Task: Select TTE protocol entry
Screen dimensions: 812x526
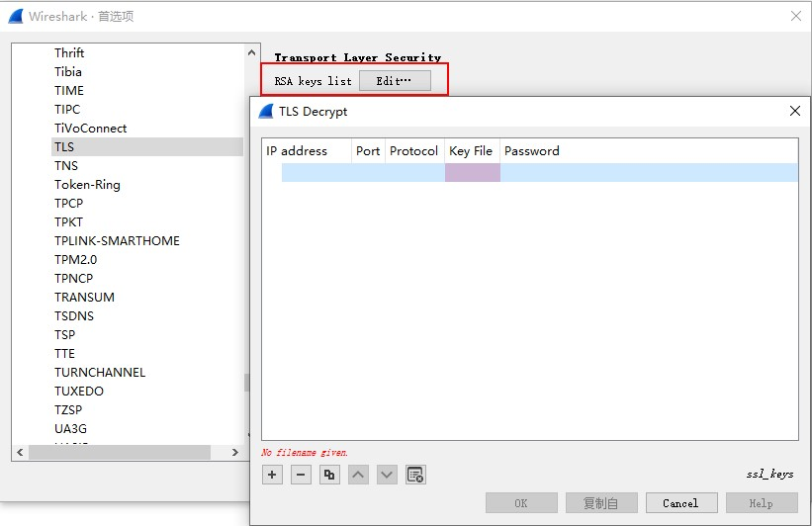Action: pyautogui.click(x=64, y=354)
